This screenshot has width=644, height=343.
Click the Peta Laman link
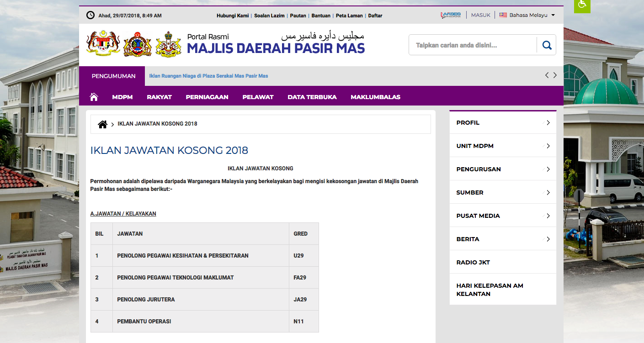[x=349, y=16]
